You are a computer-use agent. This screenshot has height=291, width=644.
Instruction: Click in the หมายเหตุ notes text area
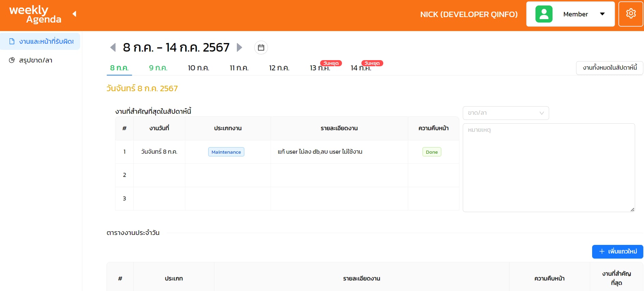pos(548,167)
